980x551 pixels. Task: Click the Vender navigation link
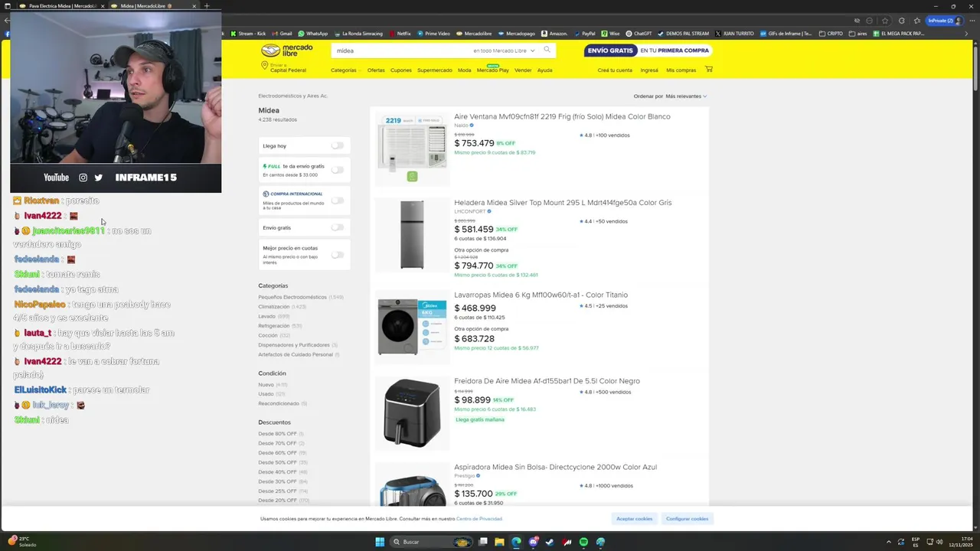523,70
